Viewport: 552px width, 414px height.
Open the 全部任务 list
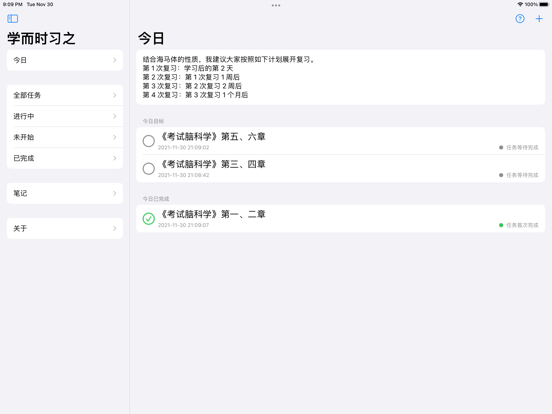pos(65,95)
